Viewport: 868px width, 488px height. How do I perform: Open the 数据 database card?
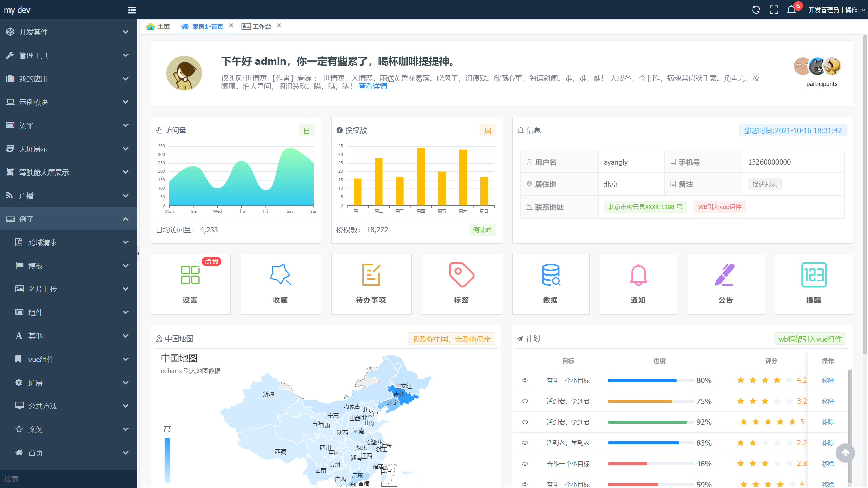coord(551,284)
